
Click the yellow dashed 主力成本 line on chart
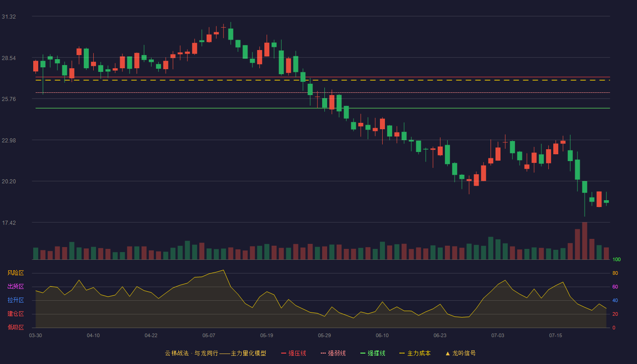323,80
